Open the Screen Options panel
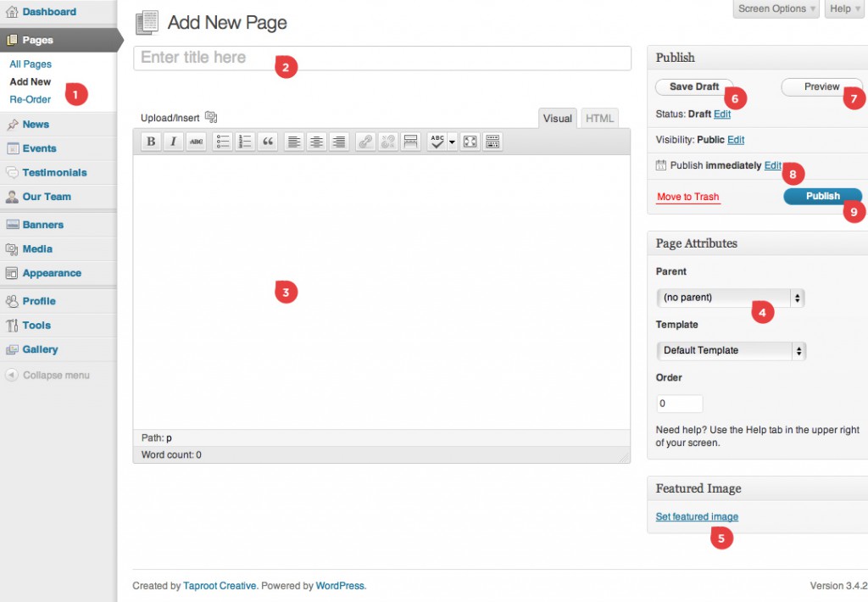Viewport: 868px width, 602px height. click(x=776, y=8)
